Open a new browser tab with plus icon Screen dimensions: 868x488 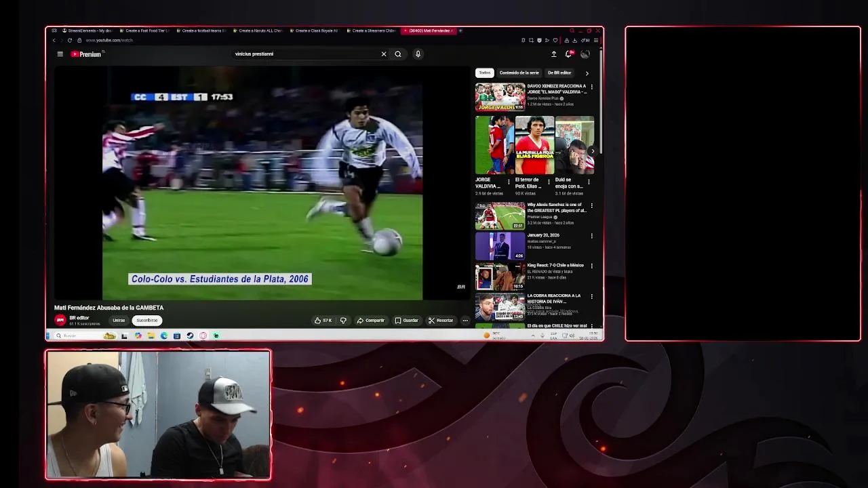[460, 30]
